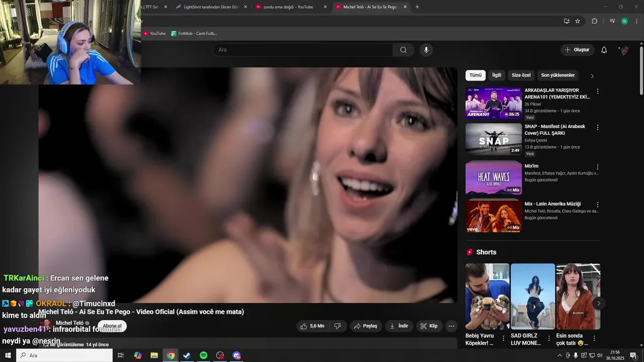This screenshot has width=644, height=362.
Task: Open options for SAD GIRLZ LUV MONEY short
Action: [549, 338]
